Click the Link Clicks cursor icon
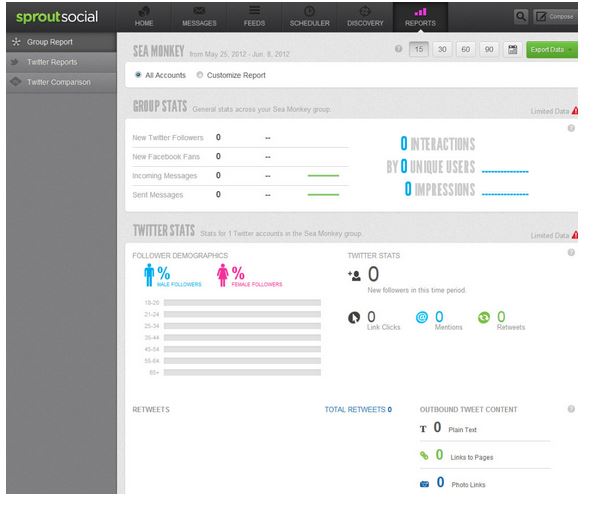Screen dimensions: 594x516 354,317
